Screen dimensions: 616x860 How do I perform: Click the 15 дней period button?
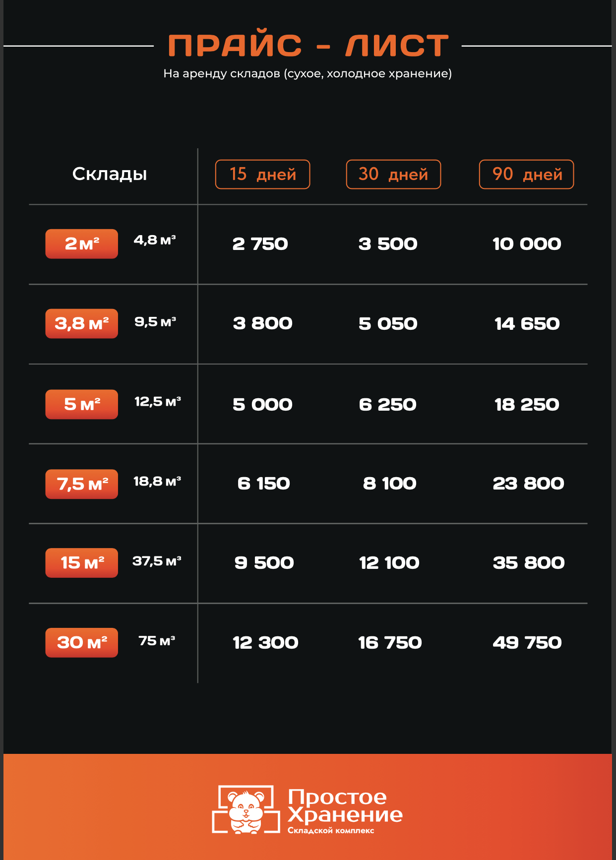(x=262, y=175)
